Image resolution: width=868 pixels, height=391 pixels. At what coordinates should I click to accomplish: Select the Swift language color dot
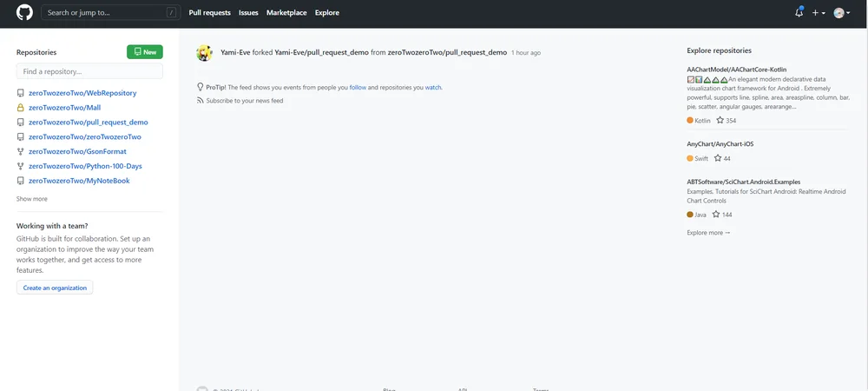pyautogui.click(x=690, y=158)
